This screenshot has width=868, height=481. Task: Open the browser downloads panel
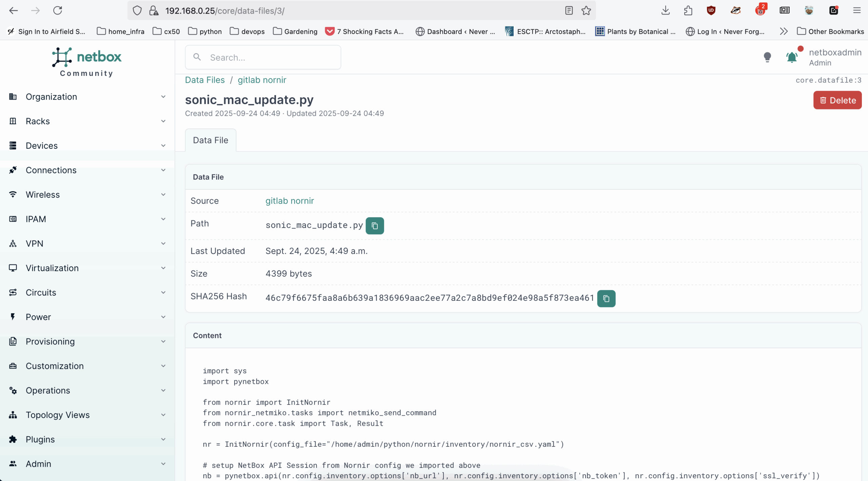pyautogui.click(x=665, y=11)
